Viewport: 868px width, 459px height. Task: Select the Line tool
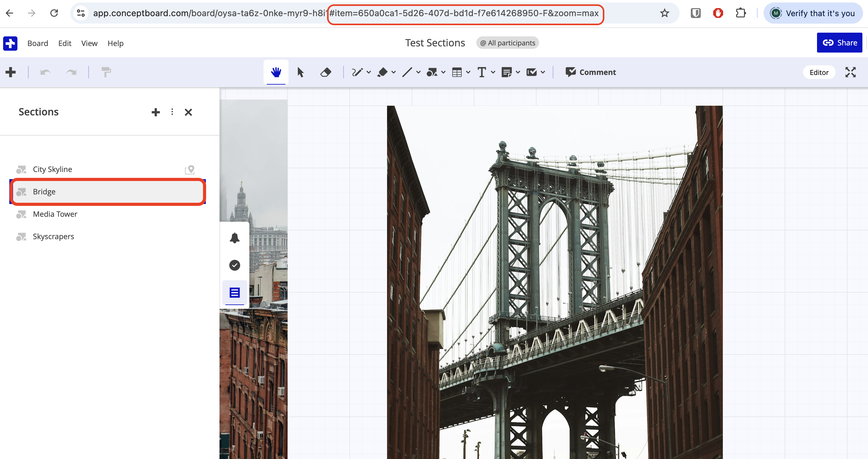tap(408, 72)
